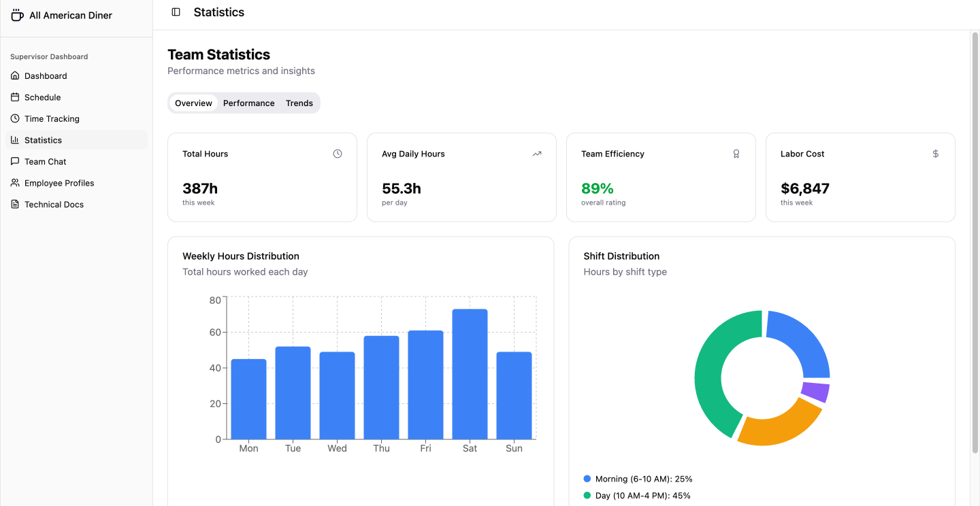
Task: Select the Time Tracking clock icon
Action: tap(15, 118)
